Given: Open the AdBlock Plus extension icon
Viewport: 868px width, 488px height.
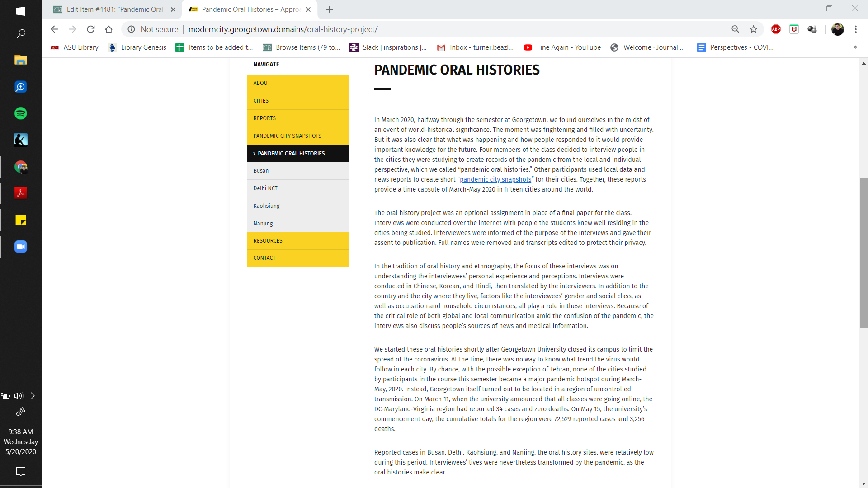Looking at the screenshot, I should 776,29.
